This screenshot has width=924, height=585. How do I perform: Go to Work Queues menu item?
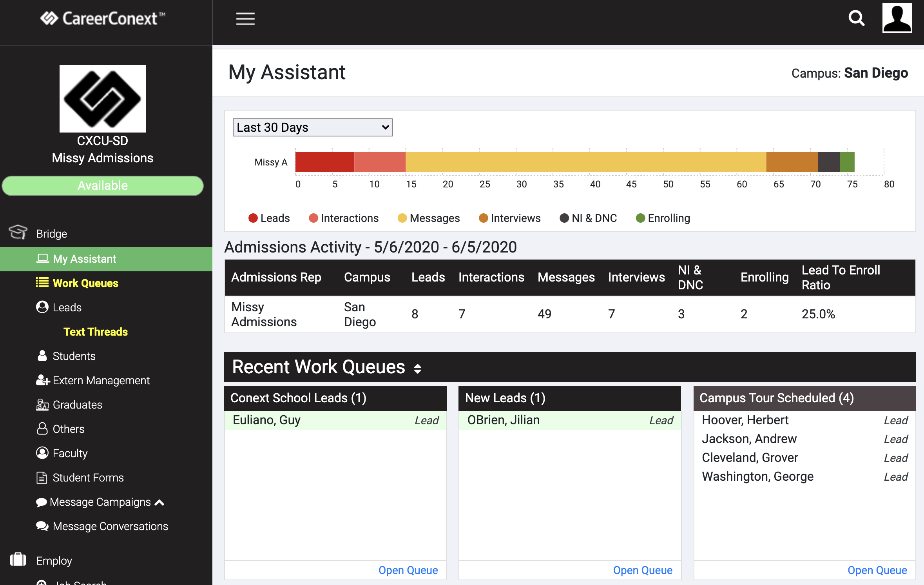point(85,283)
